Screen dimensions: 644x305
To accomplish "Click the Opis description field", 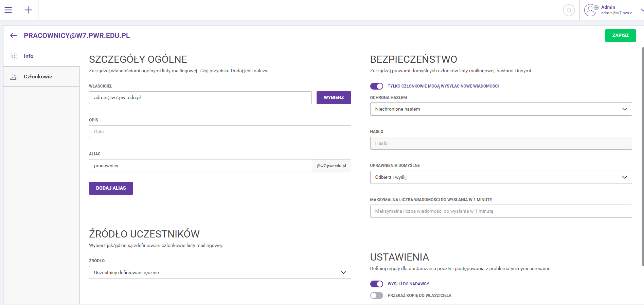I will point(220,132).
